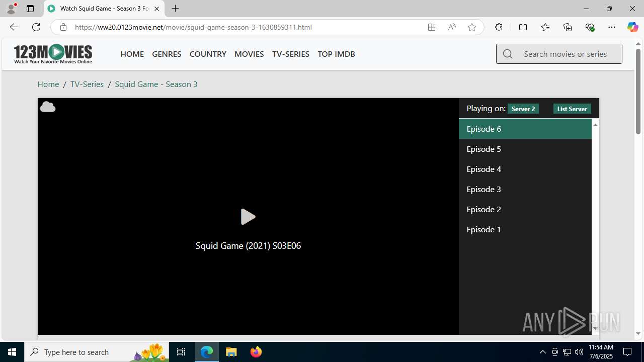Select Episode 2 in list
The width and height of the screenshot is (644, 362).
click(525, 209)
